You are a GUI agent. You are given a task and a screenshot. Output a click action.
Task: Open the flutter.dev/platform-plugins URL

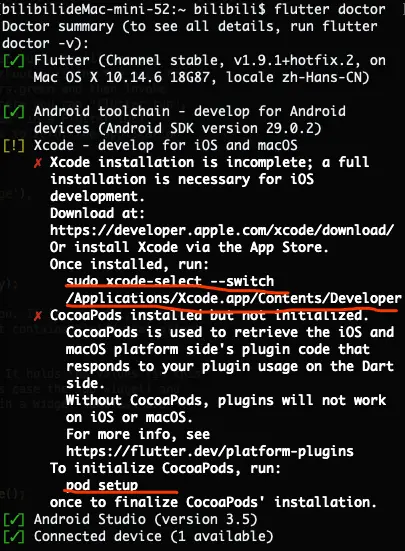[210, 451]
